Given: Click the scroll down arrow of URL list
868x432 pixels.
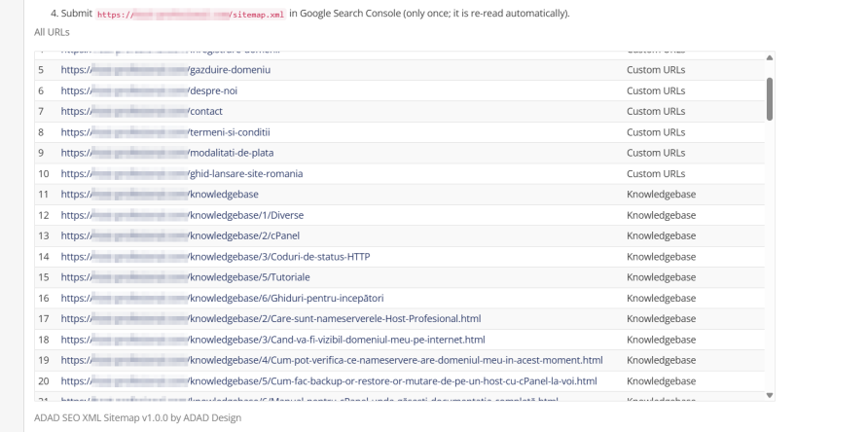Looking at the screenshot, I should point(770,395).
